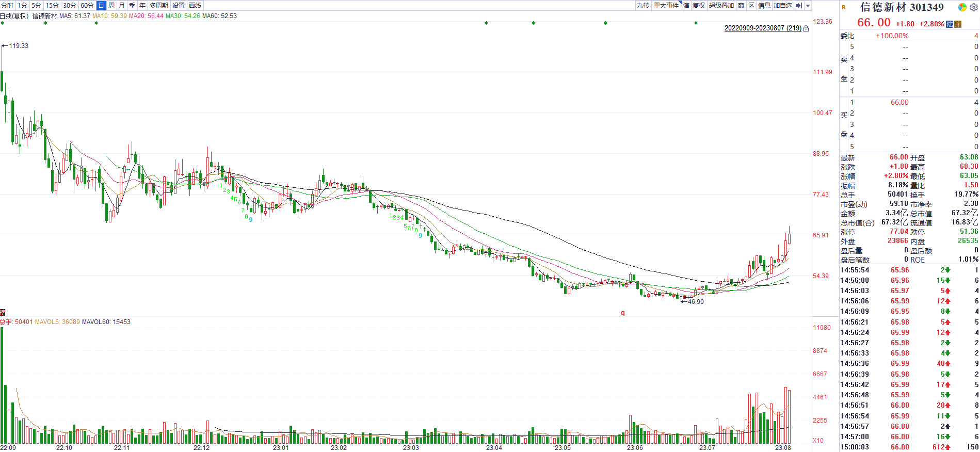Open 重大事件 major events menu

coord(666,6)
